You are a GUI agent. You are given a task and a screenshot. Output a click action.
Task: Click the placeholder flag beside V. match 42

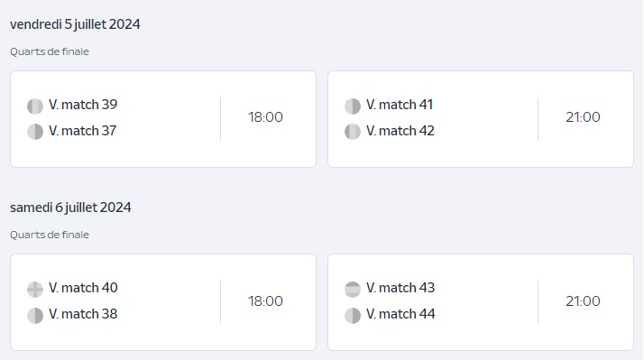click(x=353, y=132)
